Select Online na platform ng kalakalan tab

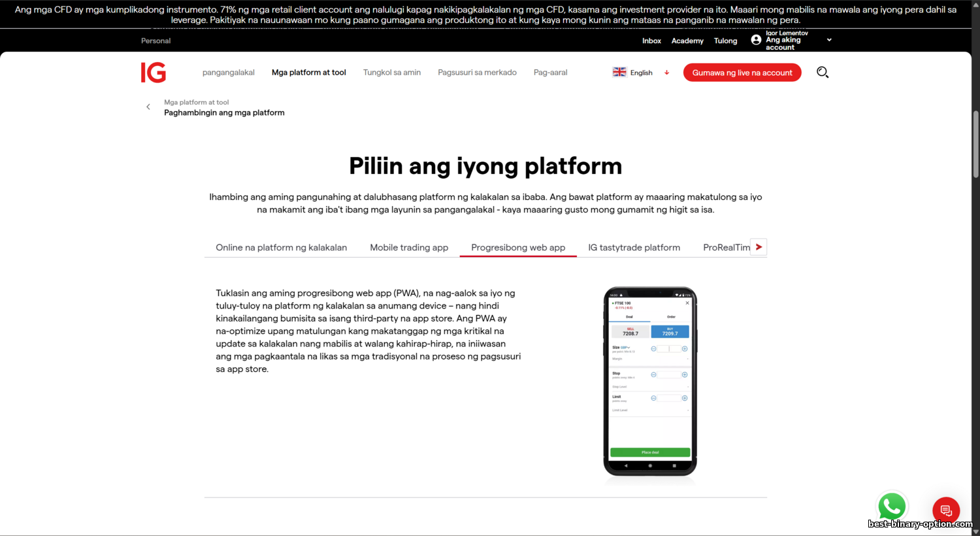click(x=282, y=248)
